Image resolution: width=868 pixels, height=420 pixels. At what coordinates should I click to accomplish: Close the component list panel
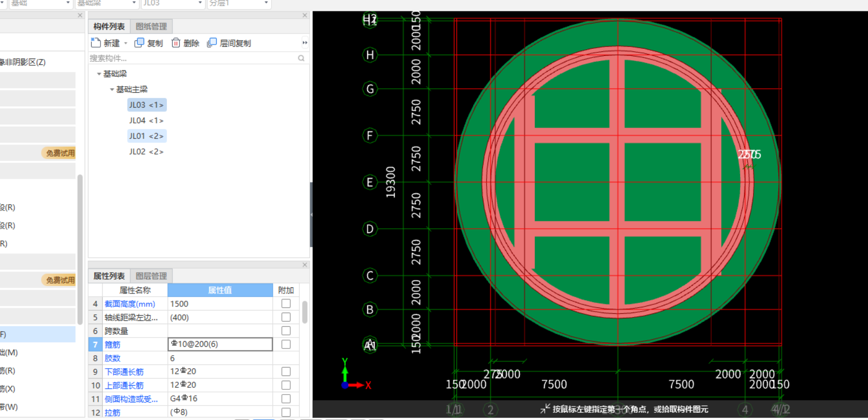pos(305,16)
